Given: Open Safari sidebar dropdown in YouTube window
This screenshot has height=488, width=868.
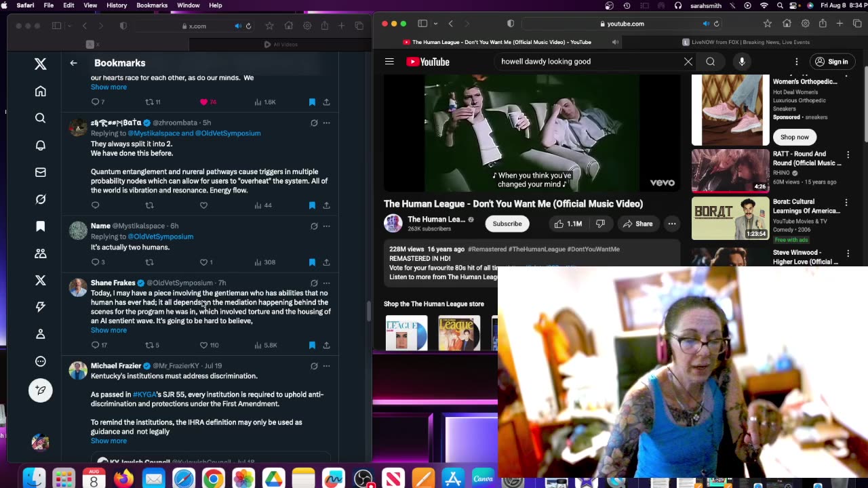Looking at the screenshot, I should 435,24.
